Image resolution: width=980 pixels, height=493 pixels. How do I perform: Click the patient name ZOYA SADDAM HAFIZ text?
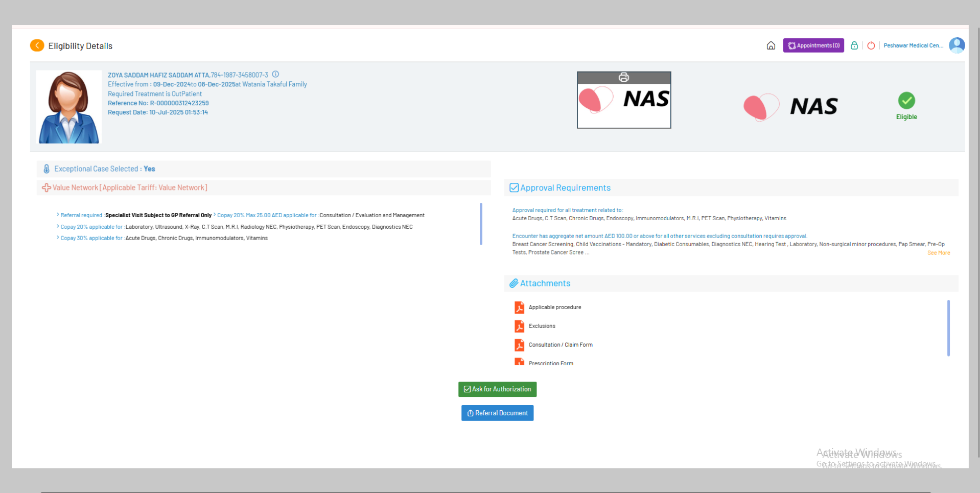click(x=159, y=75)
